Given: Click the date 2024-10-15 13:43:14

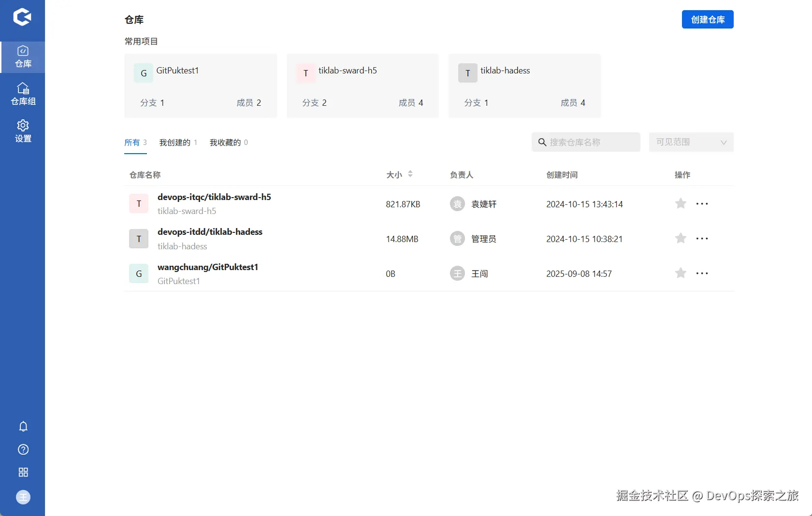Looking at the screenshot, I should coord(584,204).
